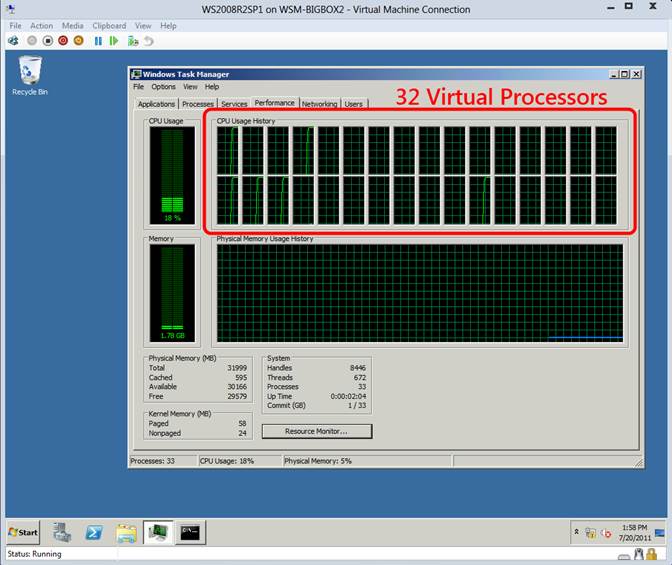Open Task Manager Help menu
This screenshot has height=565, width=672.
click(212, 87)
